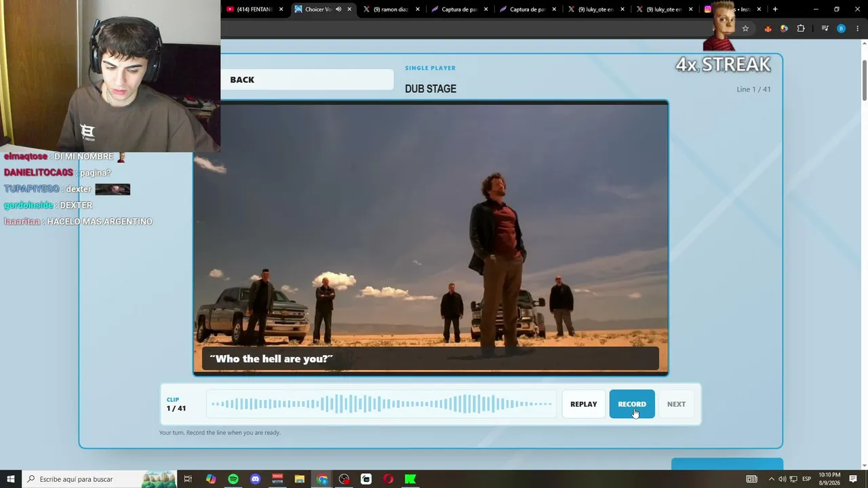The width and height of the screenshot is (868, 488).
Task: Open the Chrome profile avatar B
Action: (841, 28)
